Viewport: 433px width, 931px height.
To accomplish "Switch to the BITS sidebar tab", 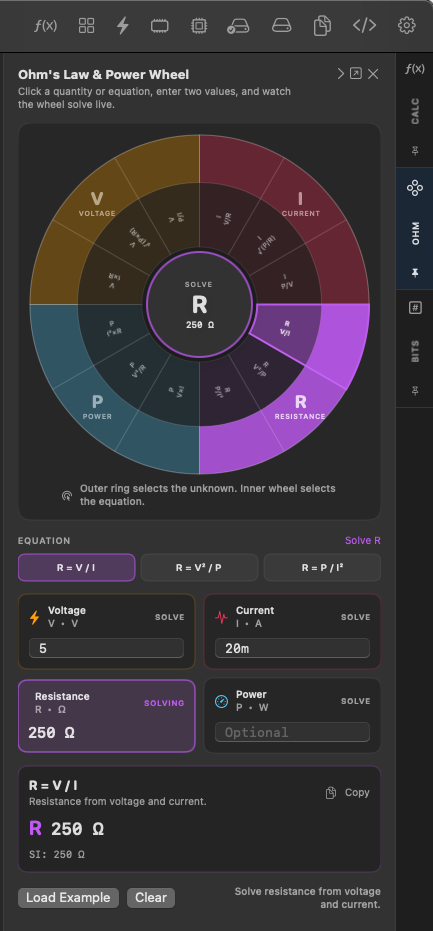I will [x=415, y=351].
